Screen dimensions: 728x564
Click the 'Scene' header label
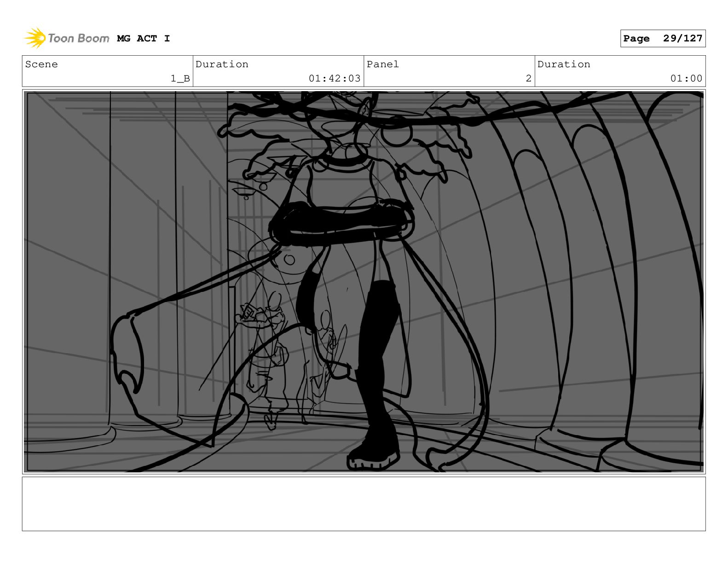pyautogui.click(x=41, y=64)
